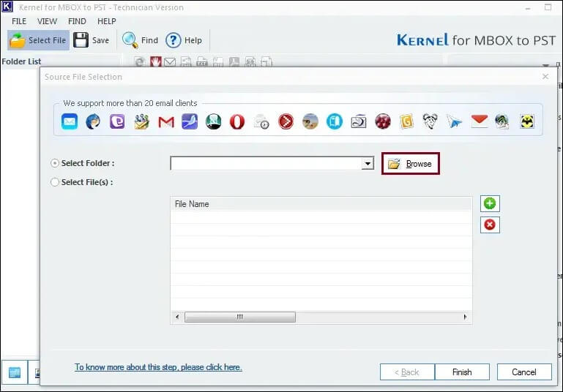Click the envelope-with-clock mail client icon
The image size is (563, 392).
click(x=261, y=121)
